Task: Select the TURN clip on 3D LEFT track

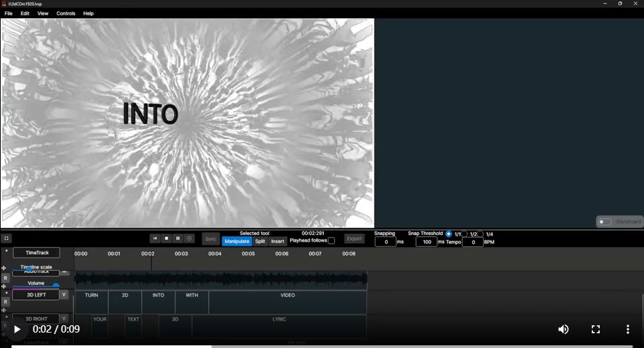Action: point(91,302)
